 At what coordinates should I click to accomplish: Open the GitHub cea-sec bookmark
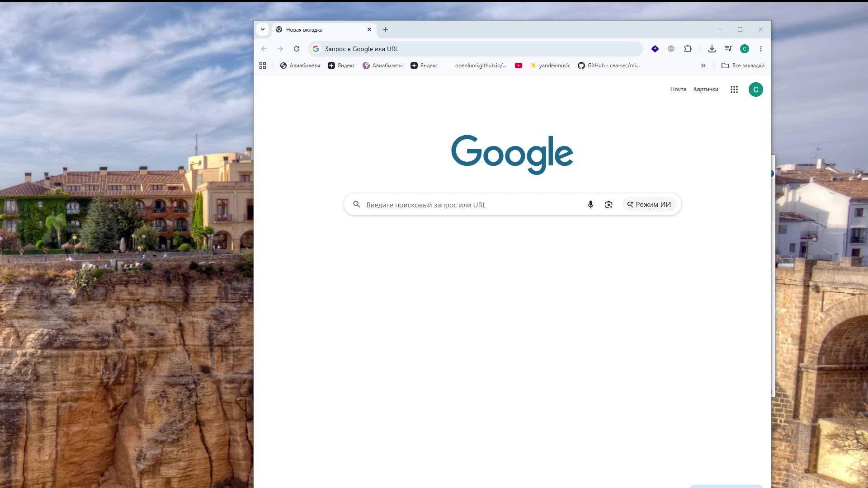coord(609,66)
